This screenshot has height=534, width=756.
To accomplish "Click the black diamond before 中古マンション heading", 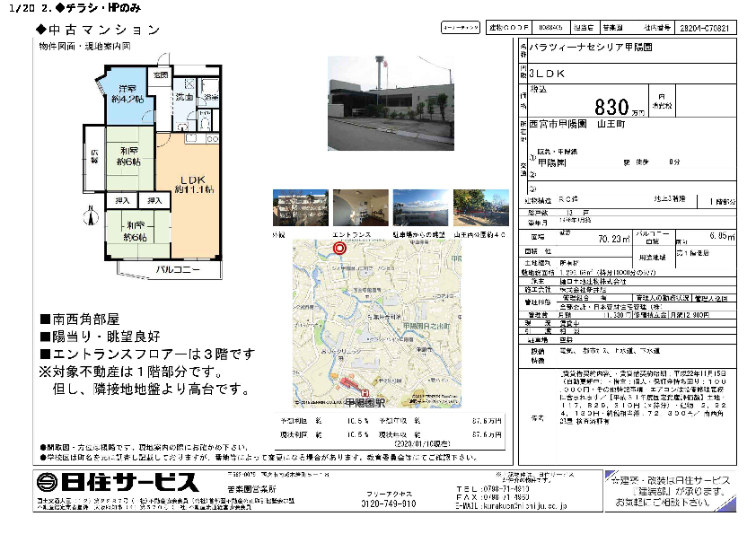I will pos(43,30).
